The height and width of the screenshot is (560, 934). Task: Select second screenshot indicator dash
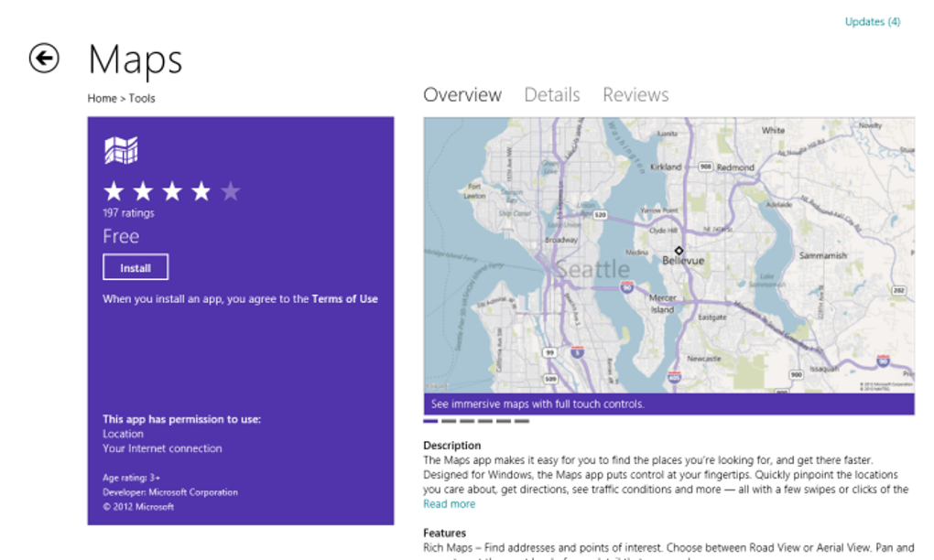click(449, 421)
